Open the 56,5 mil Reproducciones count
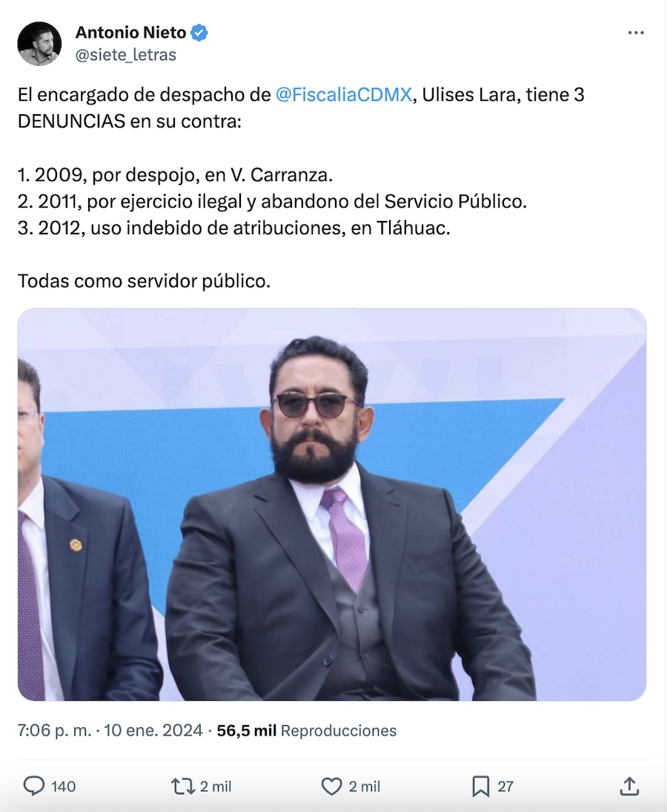The height and width of the screenshot is (812, 667). click(306, 730)
